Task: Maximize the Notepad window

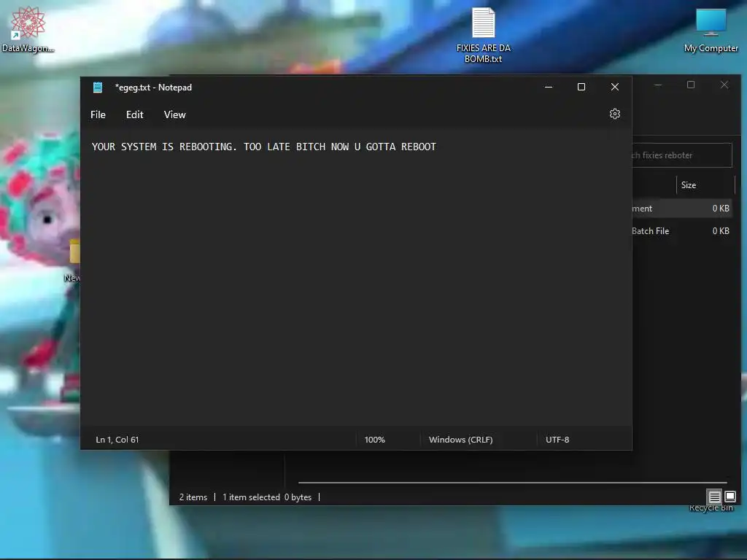Action: 581,87
